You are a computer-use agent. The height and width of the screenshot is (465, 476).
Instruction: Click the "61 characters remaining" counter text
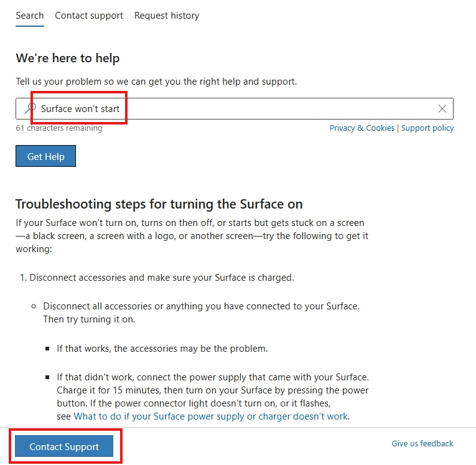59,128
